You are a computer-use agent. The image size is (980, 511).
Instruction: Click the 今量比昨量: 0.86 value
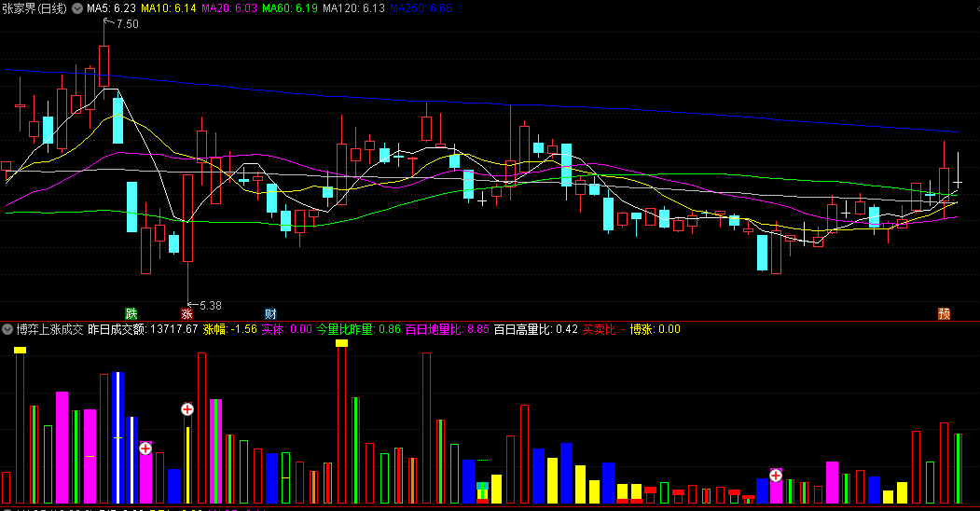pos(358,329)
